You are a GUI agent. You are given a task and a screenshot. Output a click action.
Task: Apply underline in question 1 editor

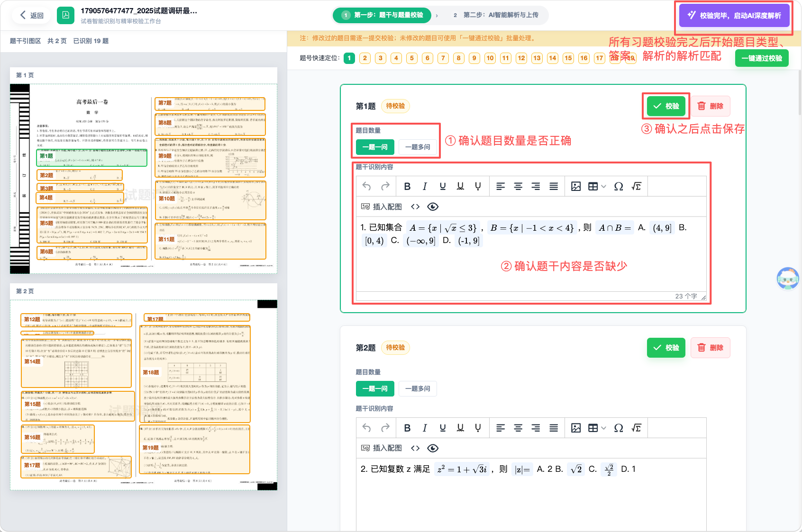(x=443, y=186)
